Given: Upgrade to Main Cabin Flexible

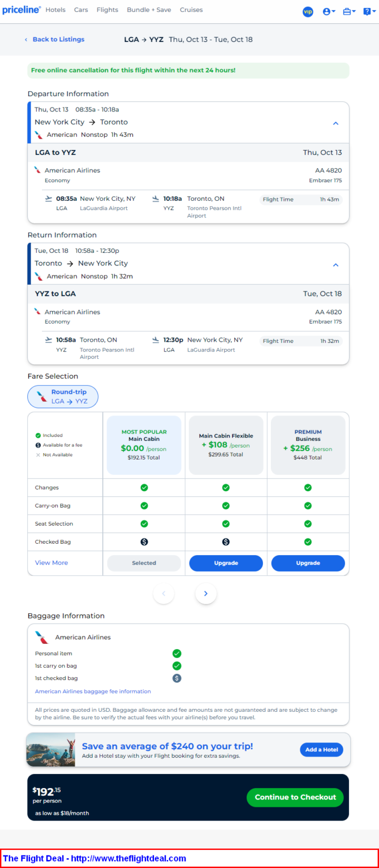Looking at the screenshot, I should 226,563.
